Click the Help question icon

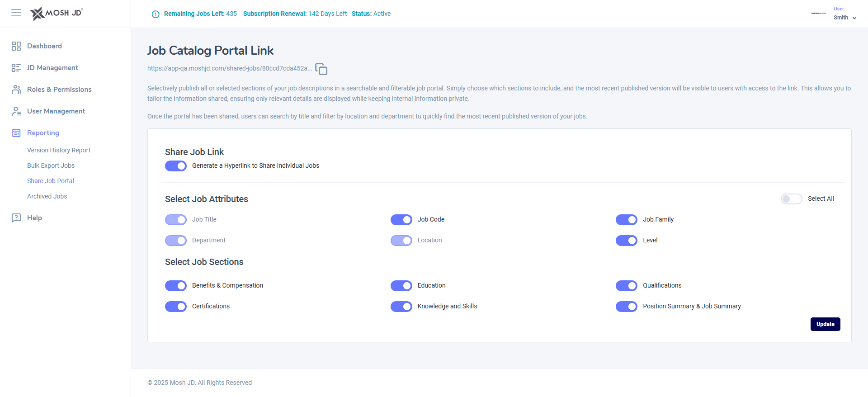point(16,218)
